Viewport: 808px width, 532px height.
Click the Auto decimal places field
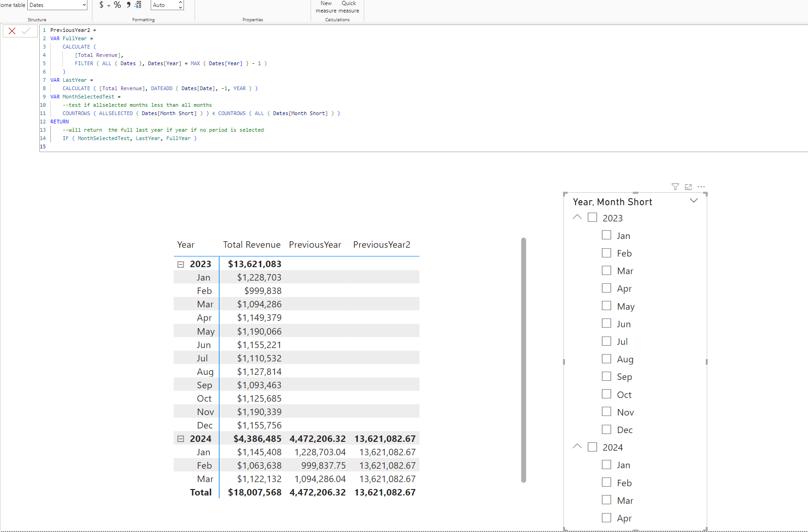(x=165, y=5)
